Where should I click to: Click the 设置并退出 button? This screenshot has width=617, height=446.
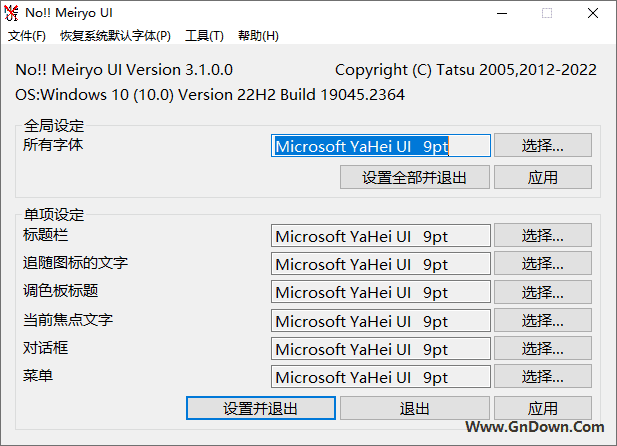[x=260, y=408]
